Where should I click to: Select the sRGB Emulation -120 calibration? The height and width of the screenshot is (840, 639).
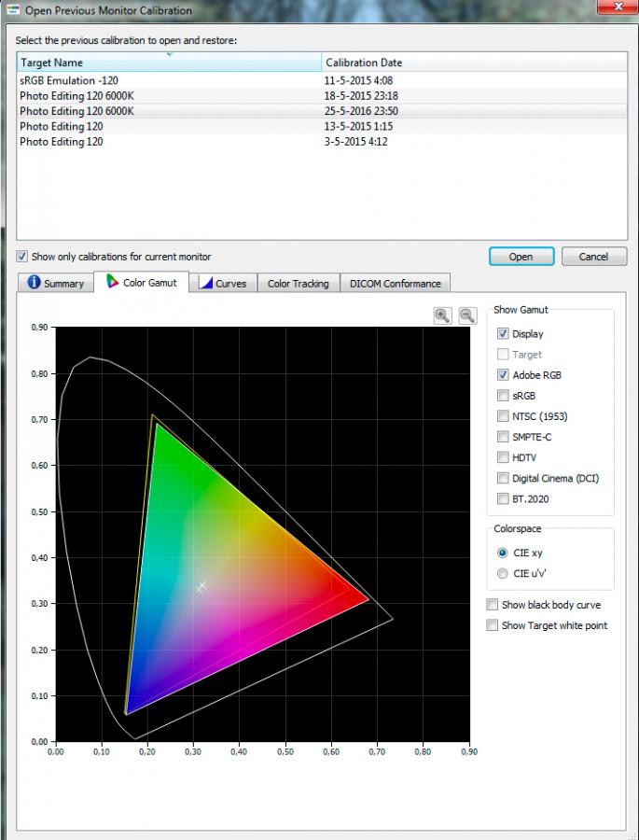tap(322, 81)
